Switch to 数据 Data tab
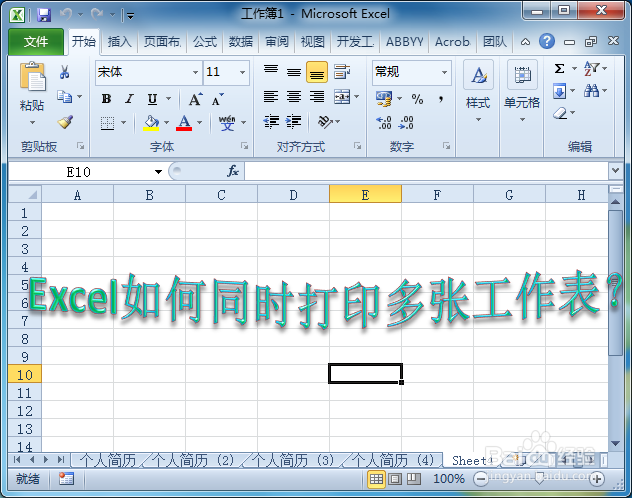The height and width of the screenshot is (498, 632). [x=241, y=42]
